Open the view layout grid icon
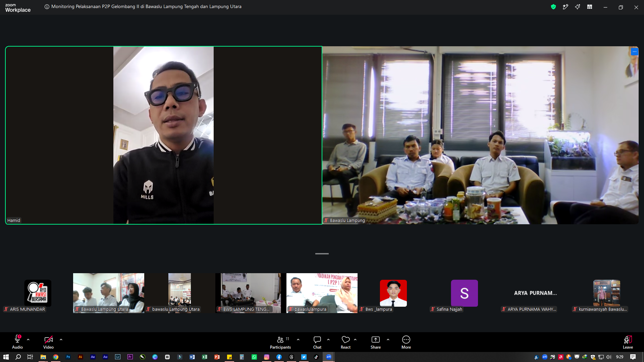644x362 pixels. [590, 7]
